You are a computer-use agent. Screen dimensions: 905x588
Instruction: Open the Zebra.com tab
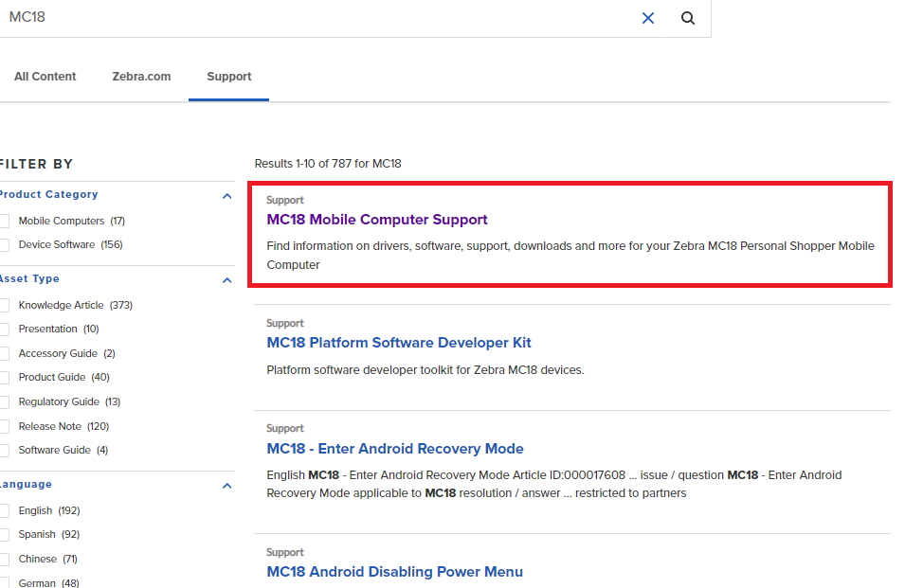pos(141,77)
